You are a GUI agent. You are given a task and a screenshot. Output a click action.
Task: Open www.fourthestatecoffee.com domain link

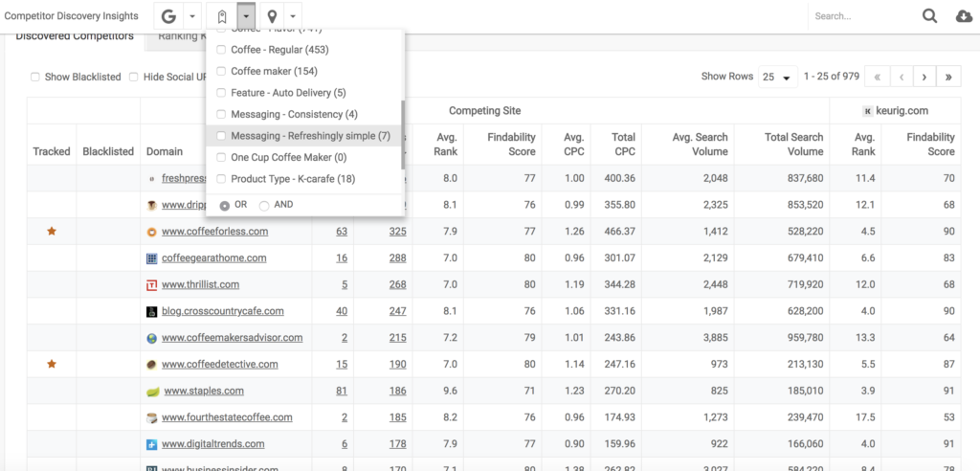click(227, 417)
